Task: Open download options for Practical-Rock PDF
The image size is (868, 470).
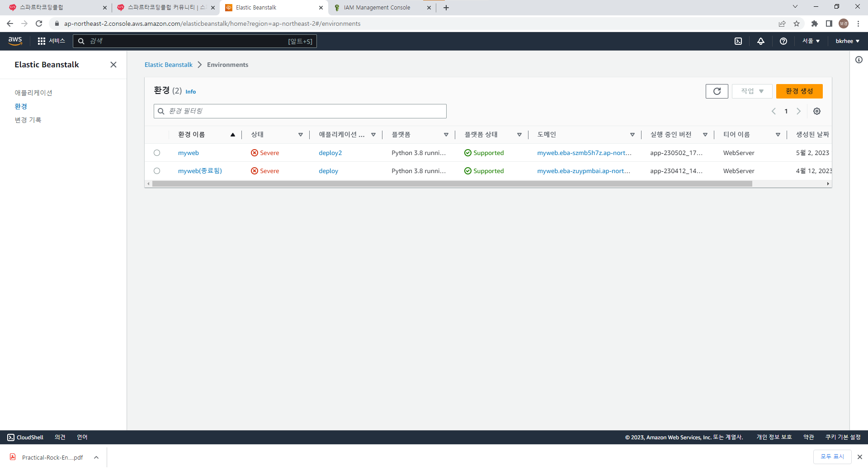Action: (96, 457)
